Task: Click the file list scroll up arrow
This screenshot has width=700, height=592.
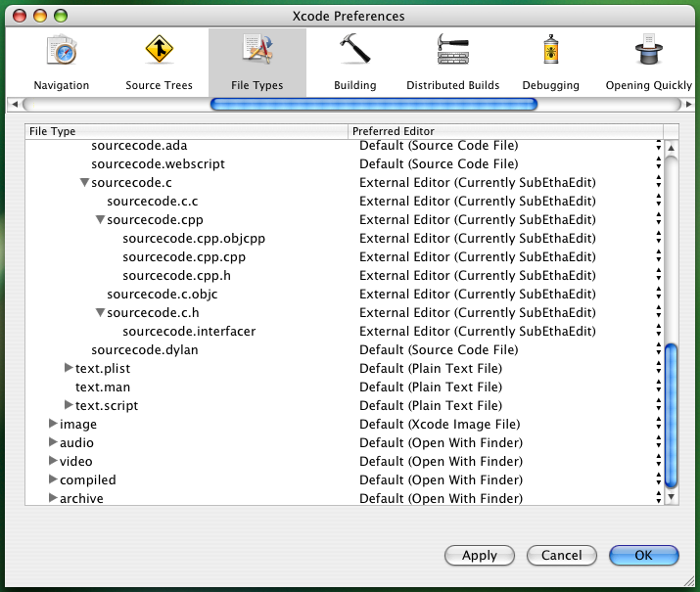Action: pos(671,148)
